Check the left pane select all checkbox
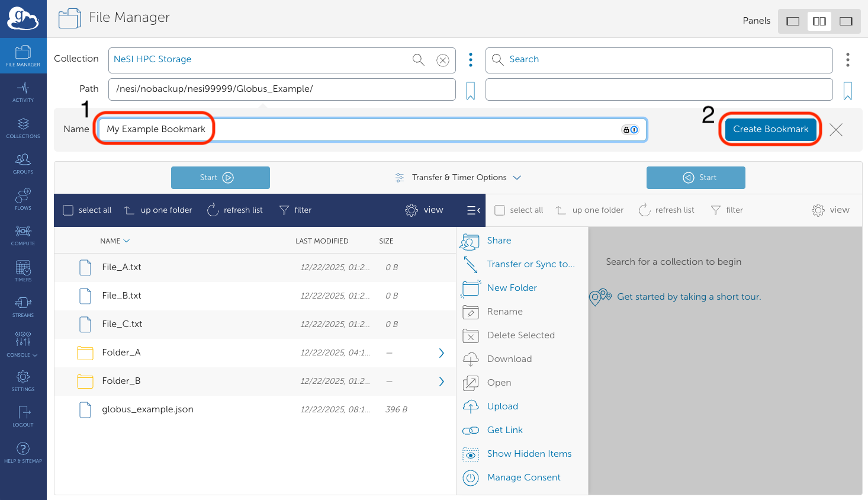Image resolution: width=868 pixels, height=500 pixels. coord(68,210)
